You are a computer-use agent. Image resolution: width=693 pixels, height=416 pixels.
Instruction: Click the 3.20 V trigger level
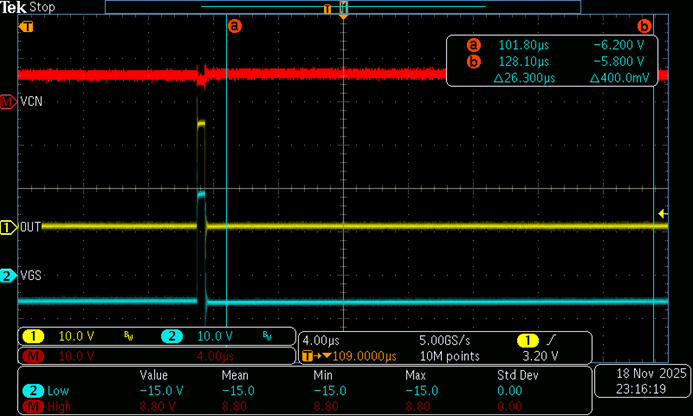point(540,356)
